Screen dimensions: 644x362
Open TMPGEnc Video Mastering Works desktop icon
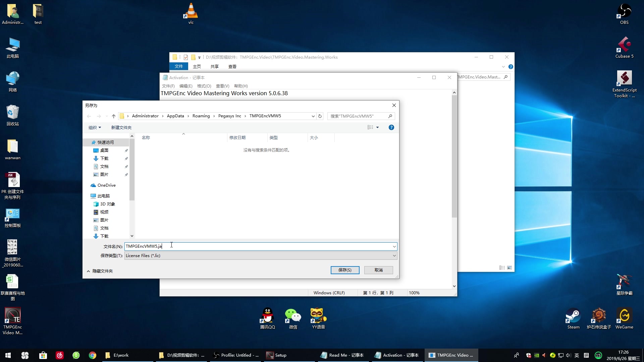(x=13, y=321)
